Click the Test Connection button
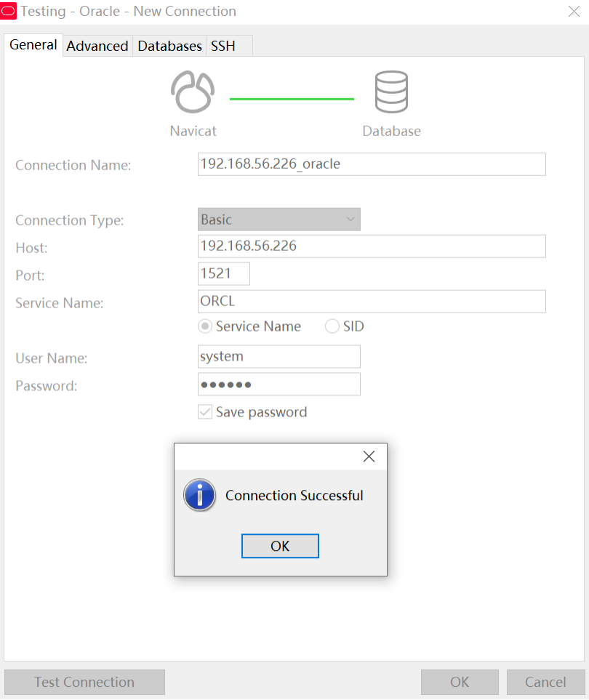 click(84, 682)
